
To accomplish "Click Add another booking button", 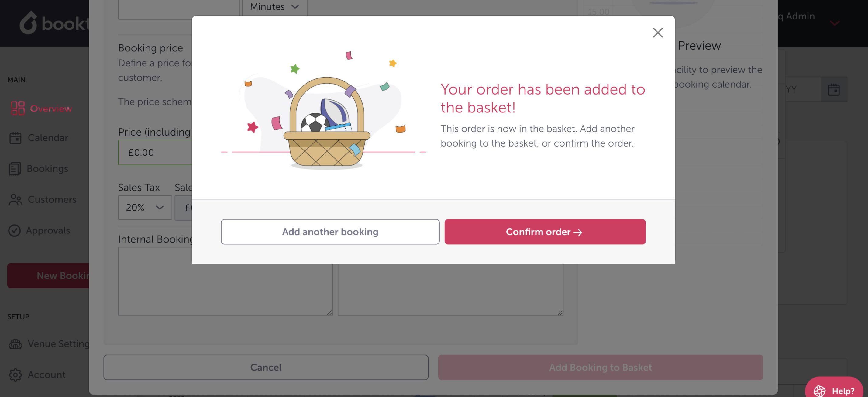I will tap(330, 232).
